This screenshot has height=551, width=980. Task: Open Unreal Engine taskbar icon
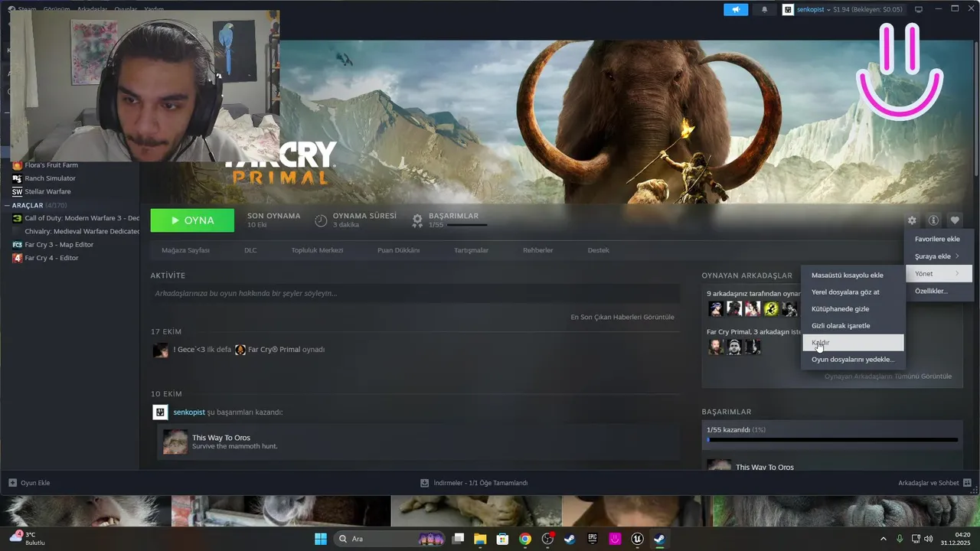[x=637, y=539]
